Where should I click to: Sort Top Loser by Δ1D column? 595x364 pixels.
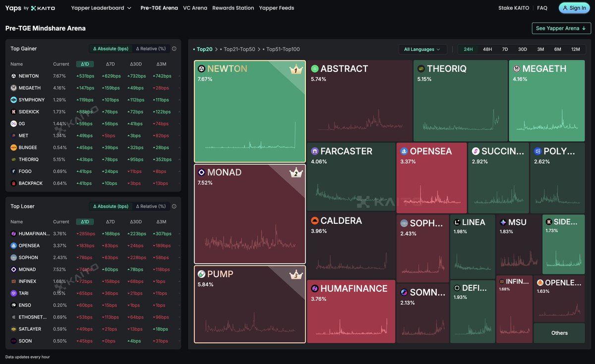coord(85,222)
